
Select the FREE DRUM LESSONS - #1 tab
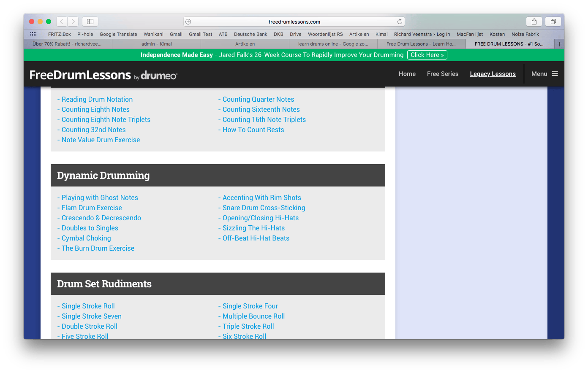click(509, 44)
